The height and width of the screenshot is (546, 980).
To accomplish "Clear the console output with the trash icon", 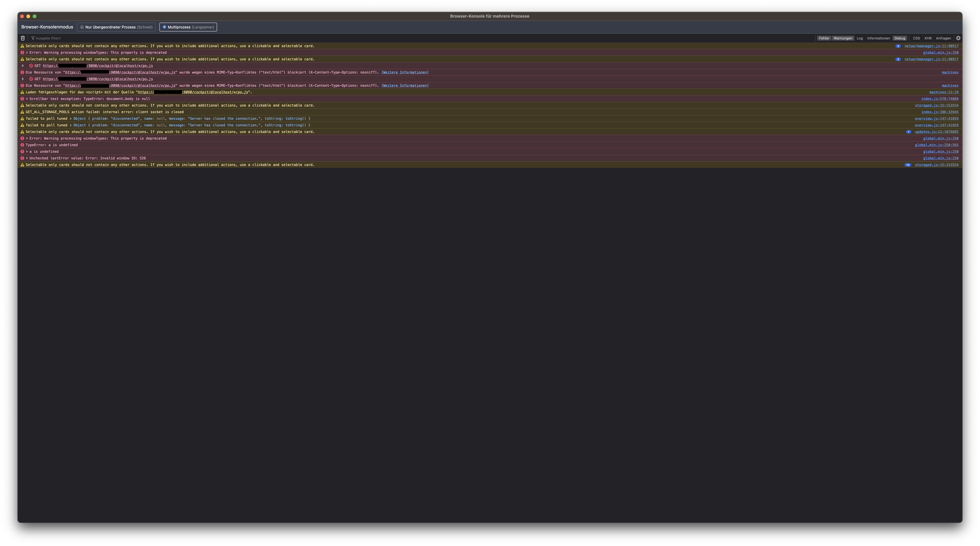I will [23, 38].
